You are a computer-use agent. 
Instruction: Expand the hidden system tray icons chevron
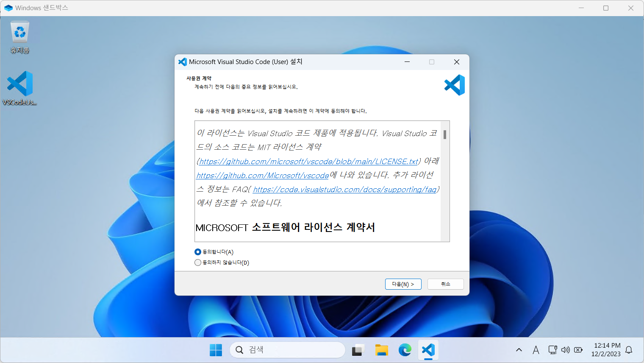(x=519, y=350)
